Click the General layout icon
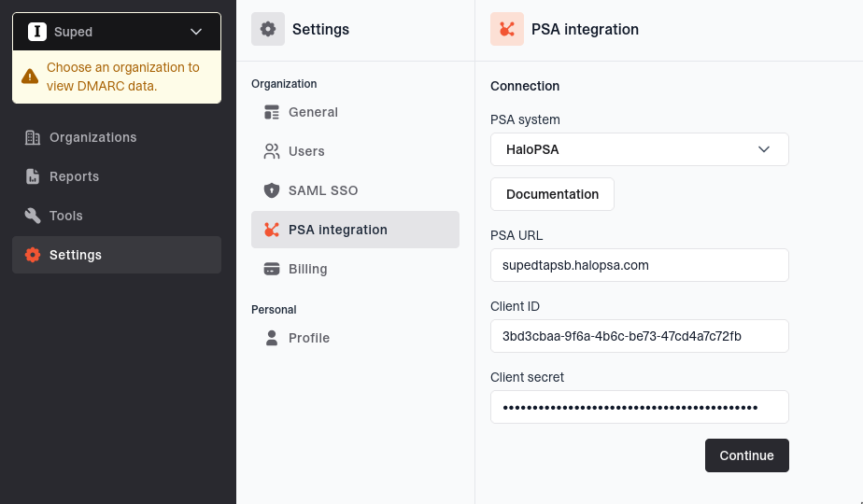Viewport: 863px width, 504px height. coord(272,112)
